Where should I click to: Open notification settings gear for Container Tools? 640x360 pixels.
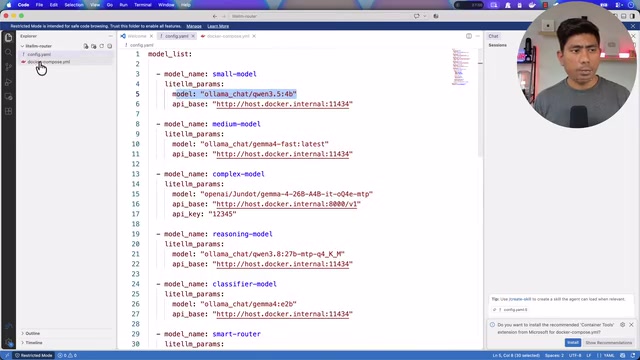pyautogui.click(x=622, y=324)
